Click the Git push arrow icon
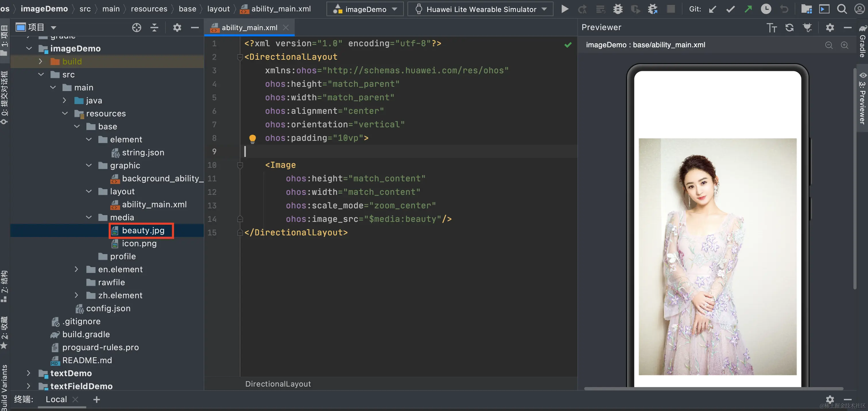This screenshot has height=411, width=868. pyautogui.click(x=748, y=9)
